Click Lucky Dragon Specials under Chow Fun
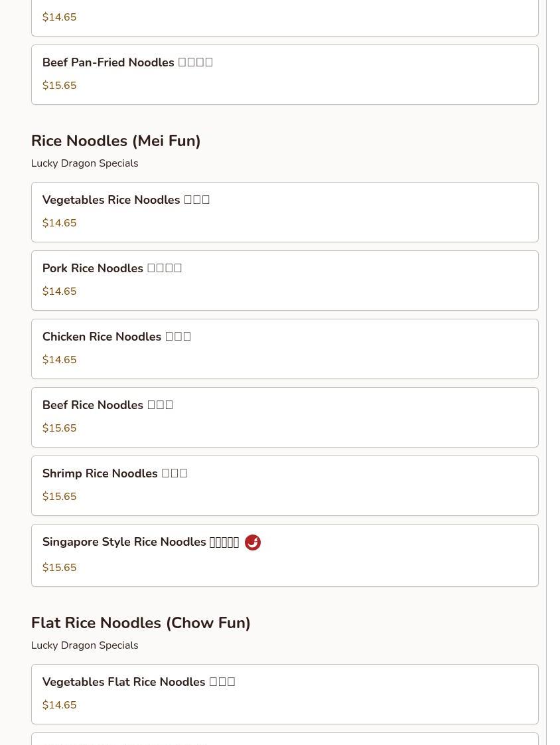Viewport: 560px width, 745px height. (84, 645)
